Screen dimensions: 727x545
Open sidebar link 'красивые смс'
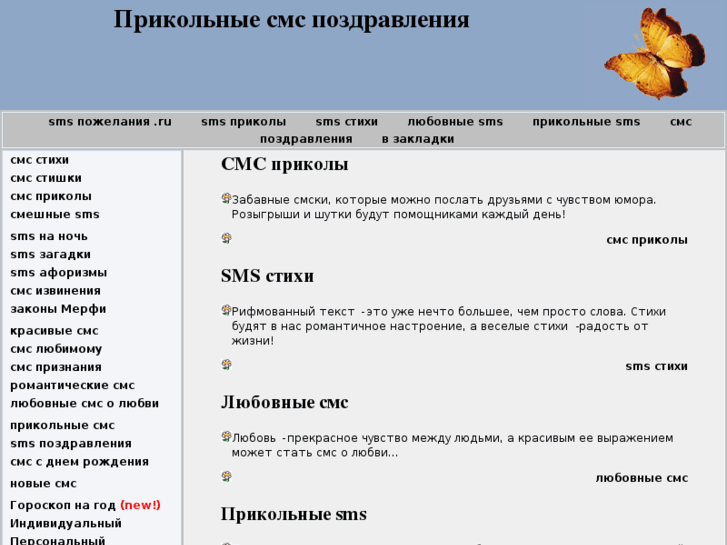pos(54,331)
